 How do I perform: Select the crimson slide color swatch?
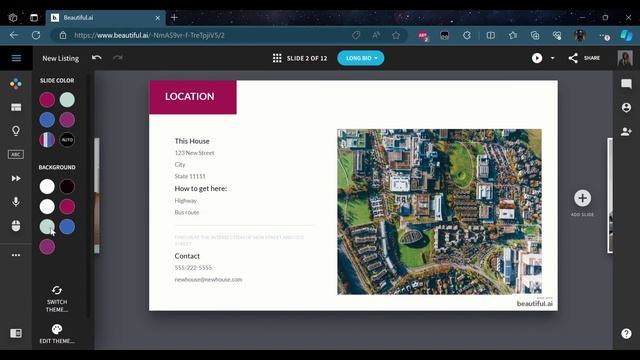[x=47, y=100]
